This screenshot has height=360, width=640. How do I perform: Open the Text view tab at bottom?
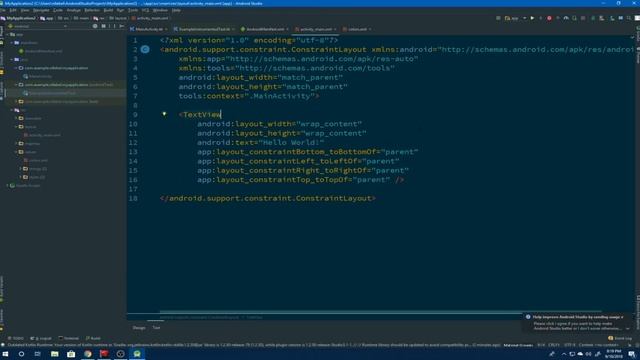[x=156, y=328]
